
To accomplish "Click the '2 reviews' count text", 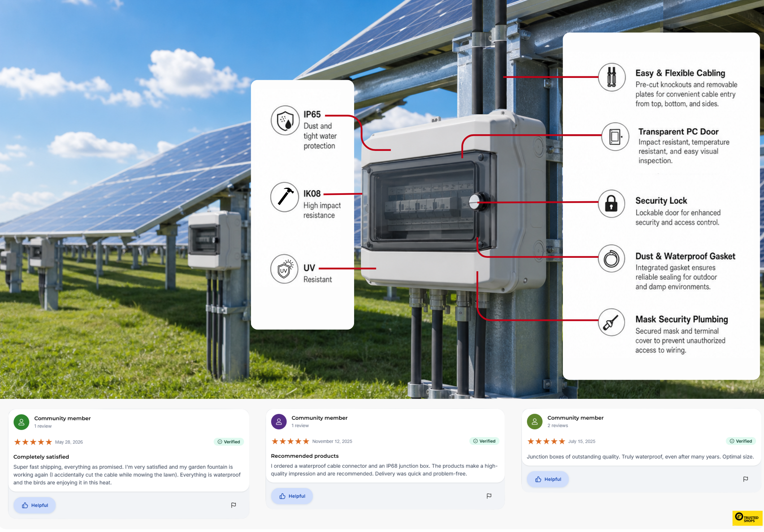I will [x=558, y=426].
